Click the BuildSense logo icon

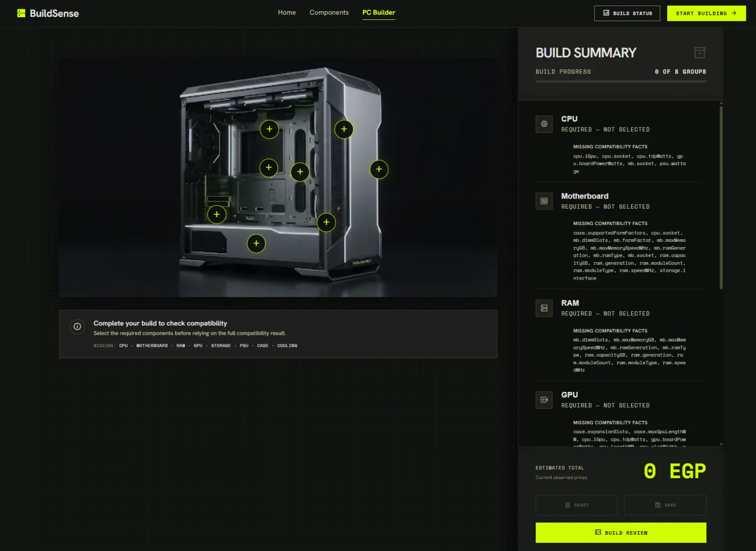(x=21, y=13)
